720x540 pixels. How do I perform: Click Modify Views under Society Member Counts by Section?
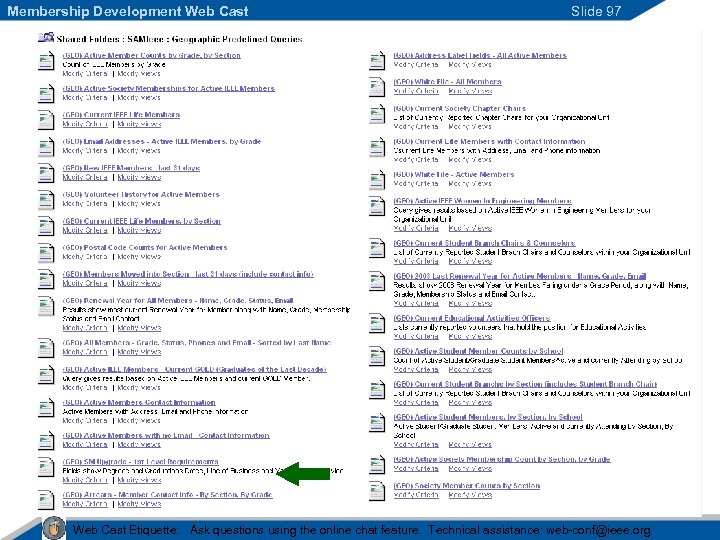click(470, 495)
